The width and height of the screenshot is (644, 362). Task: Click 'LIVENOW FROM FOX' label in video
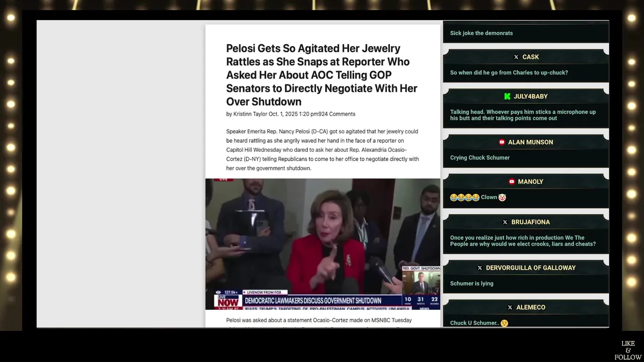click(x=267, y=292)
